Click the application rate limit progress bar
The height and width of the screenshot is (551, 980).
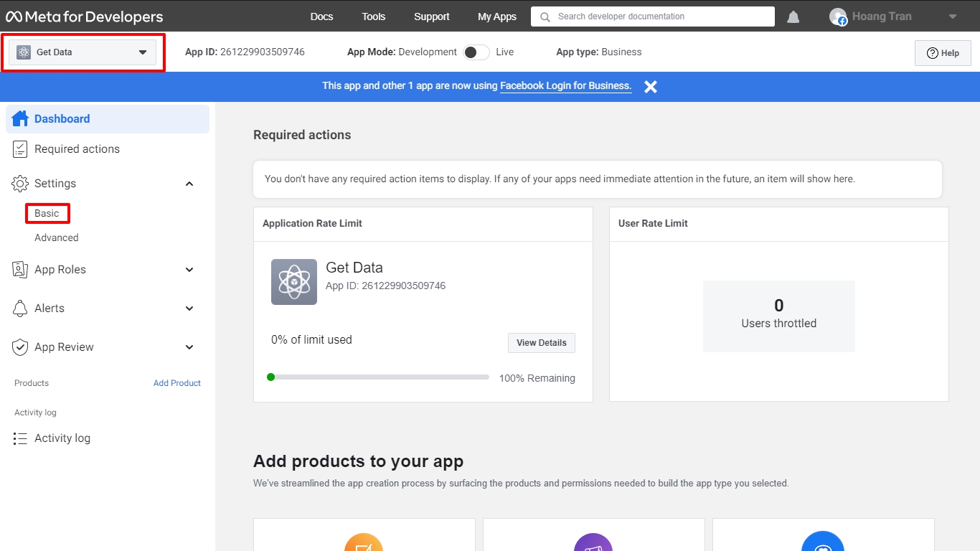(x=378, y=377)
